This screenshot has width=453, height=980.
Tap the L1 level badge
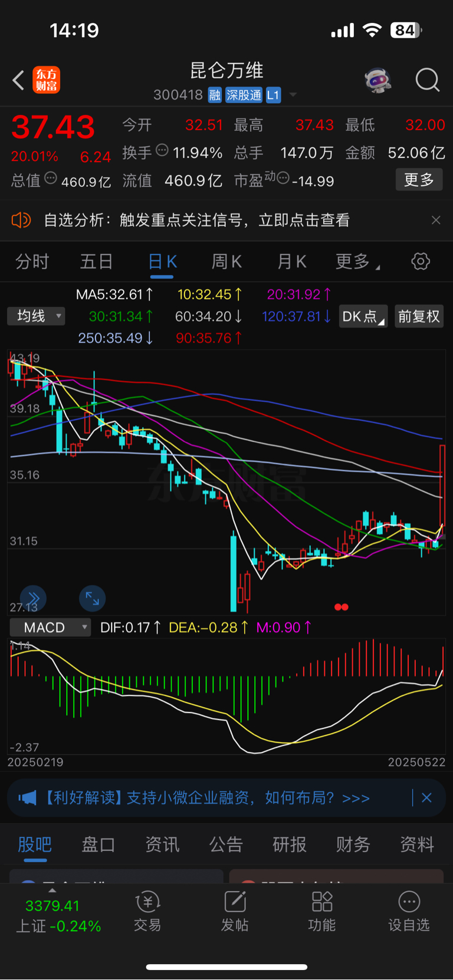273,95
